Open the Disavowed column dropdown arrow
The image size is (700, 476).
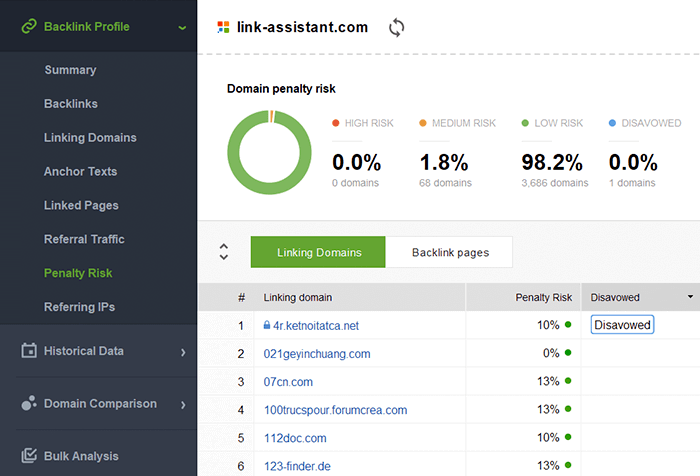click(690, 297)
